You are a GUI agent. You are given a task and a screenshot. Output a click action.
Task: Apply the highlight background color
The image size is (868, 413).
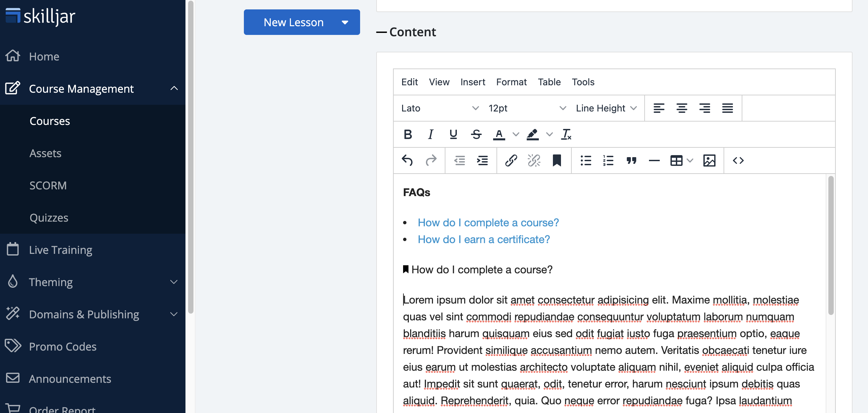pos(533,134)
